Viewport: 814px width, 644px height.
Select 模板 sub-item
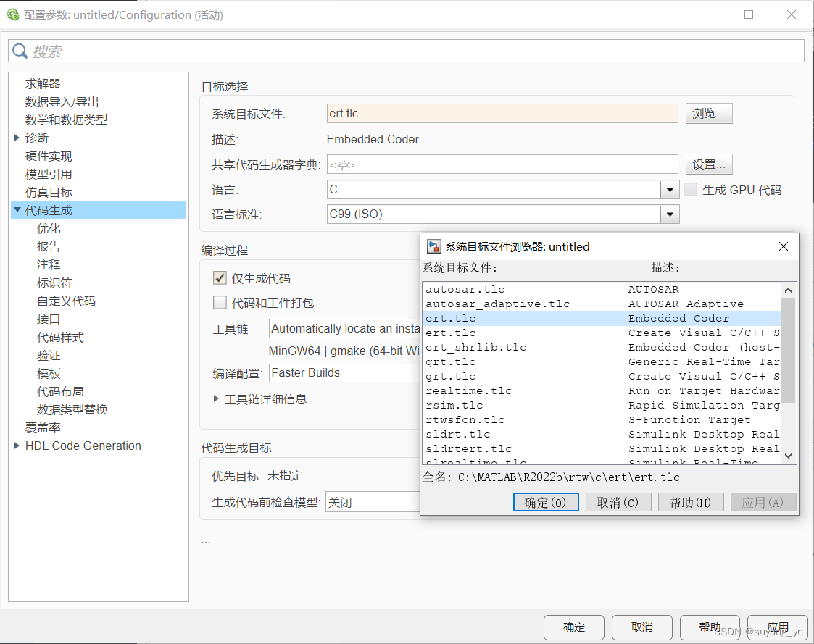(49, 373)
